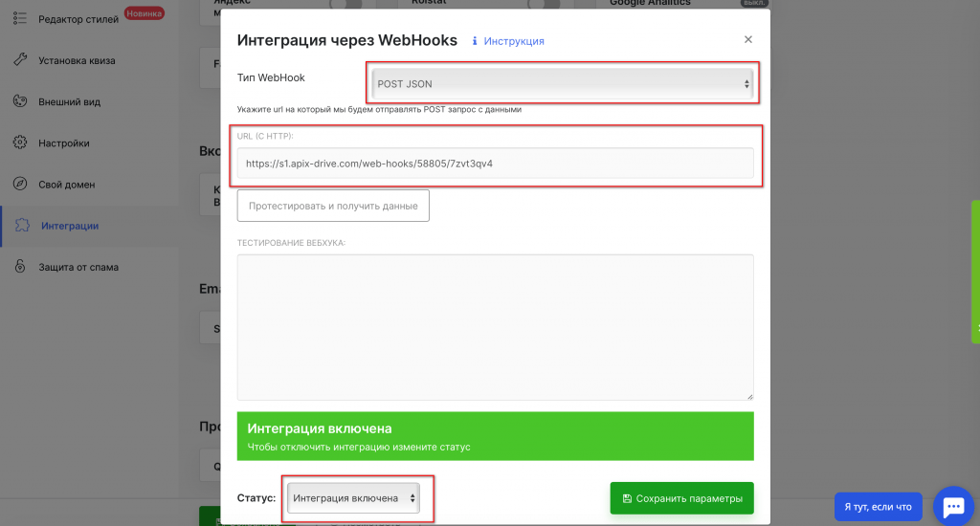Image resolution: width=980 pixels, height=526 pixels.
Task: Click the puzzle icon for Интеграции
Action: coord(20,226)
